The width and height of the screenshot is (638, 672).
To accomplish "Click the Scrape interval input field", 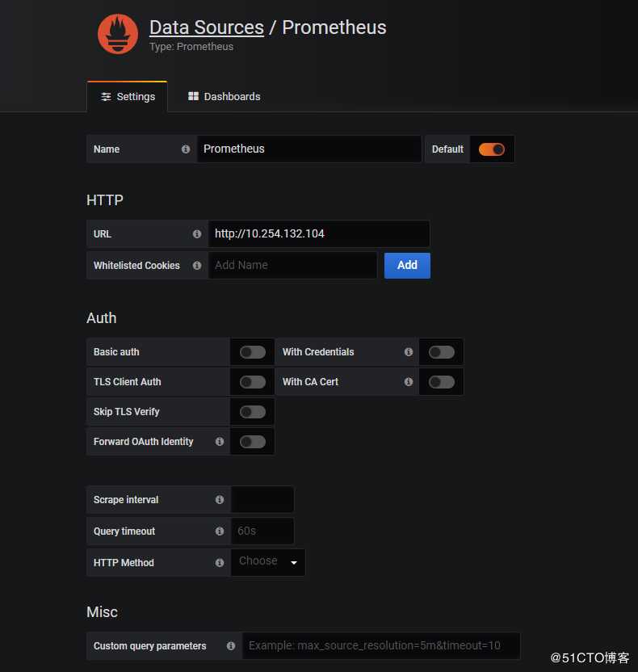I will coord(262,499).
